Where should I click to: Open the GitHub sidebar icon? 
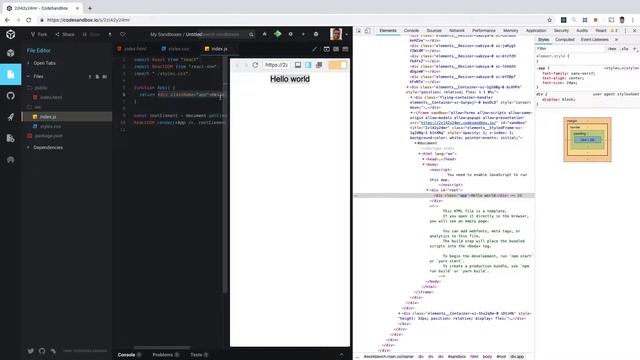click(11, 96)
